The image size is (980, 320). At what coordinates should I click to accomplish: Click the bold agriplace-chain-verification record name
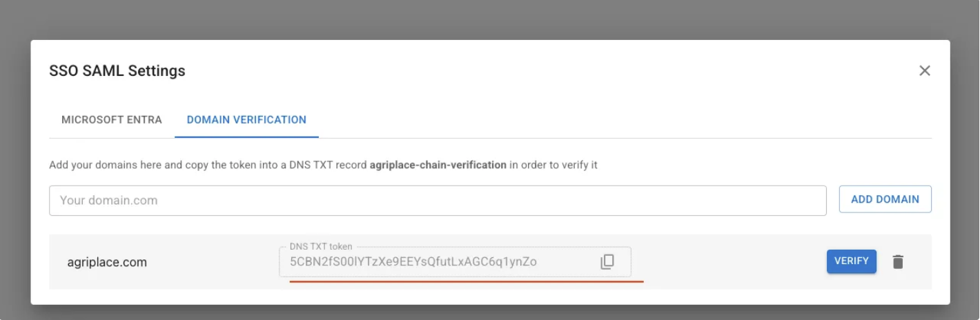pyautogui.click(x=438, y=166)
